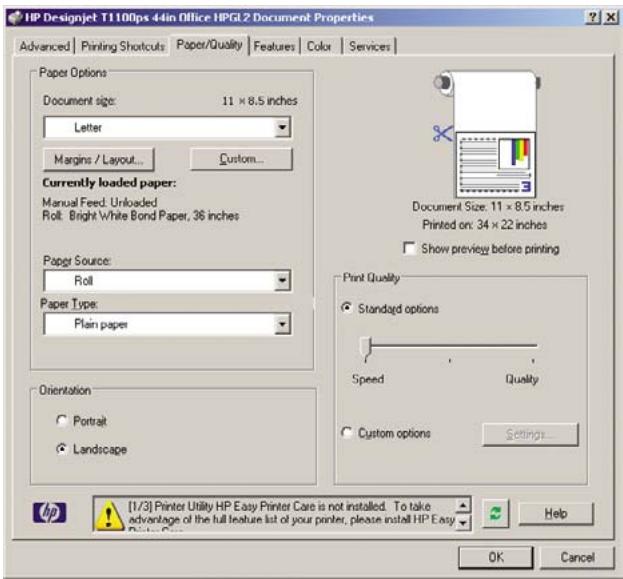The height and width of the screenshot is (579, 623).
Task: Select the Custom options radio button
Action: point(347,432)
